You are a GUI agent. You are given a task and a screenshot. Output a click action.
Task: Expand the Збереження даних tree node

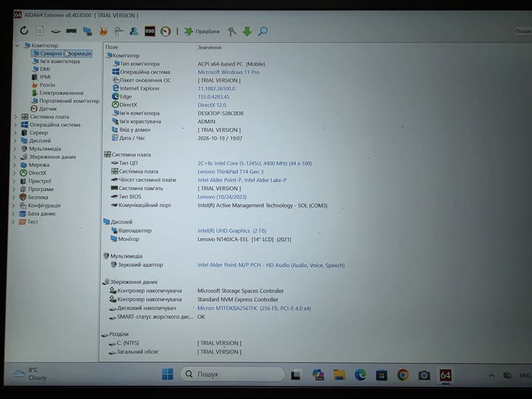[15, 157]
